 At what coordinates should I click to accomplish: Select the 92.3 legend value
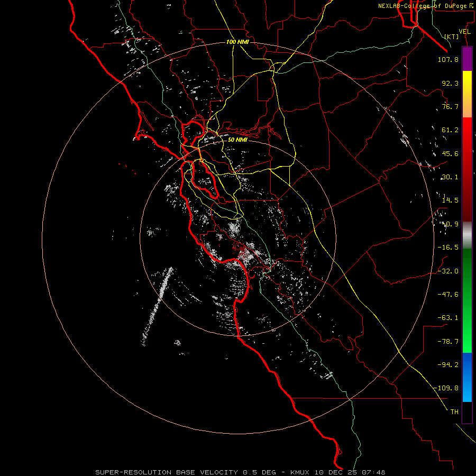pyautogui.click(x=450, y=83)
